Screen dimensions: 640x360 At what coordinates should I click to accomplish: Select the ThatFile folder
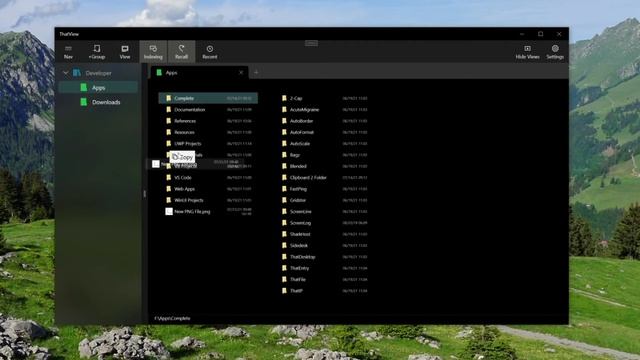coord(324,280)
